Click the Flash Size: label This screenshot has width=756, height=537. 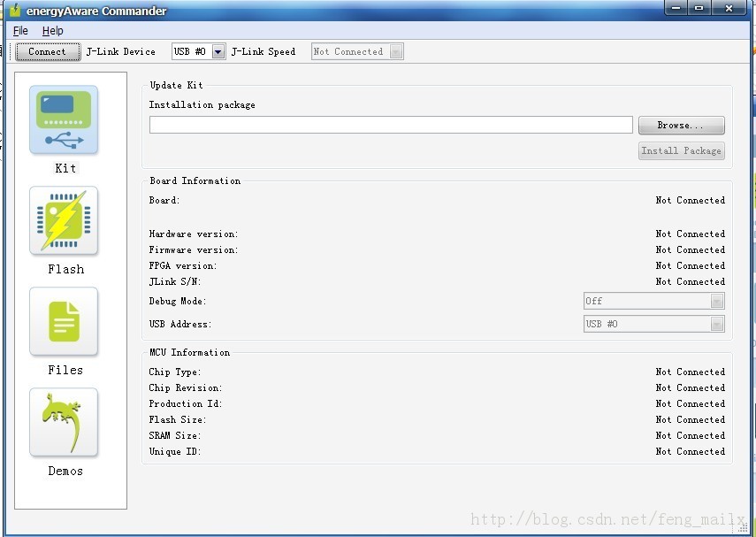pyautogui.click(x=178, y=419)
